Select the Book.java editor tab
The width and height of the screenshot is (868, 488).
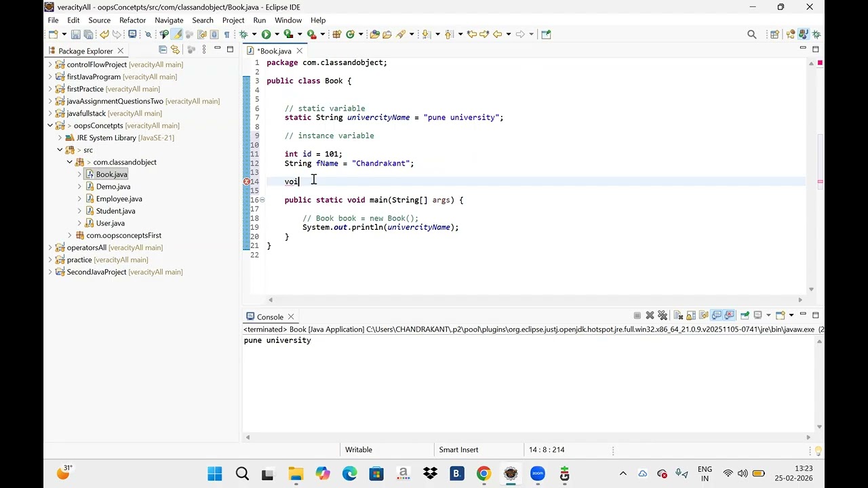[x=273, y=51]
